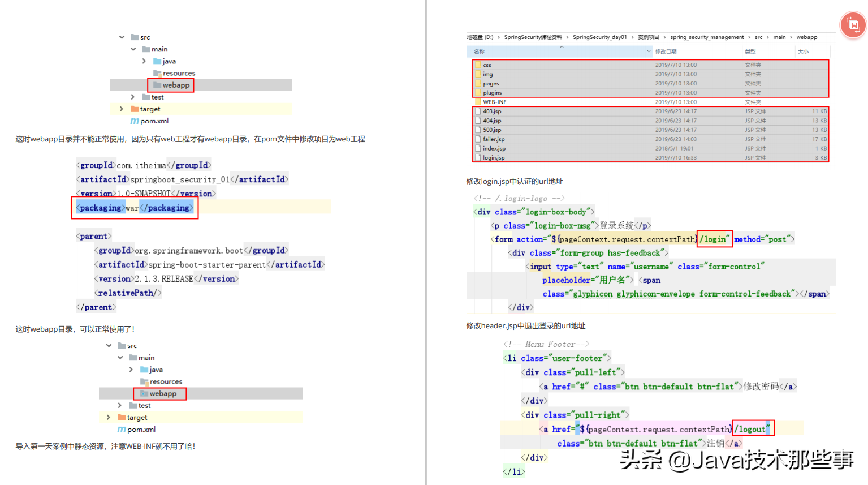Image resolution: width=868 pixels, height=485 pixels.
Task: Click the login.jsp file icon
Action: (478, 157)
